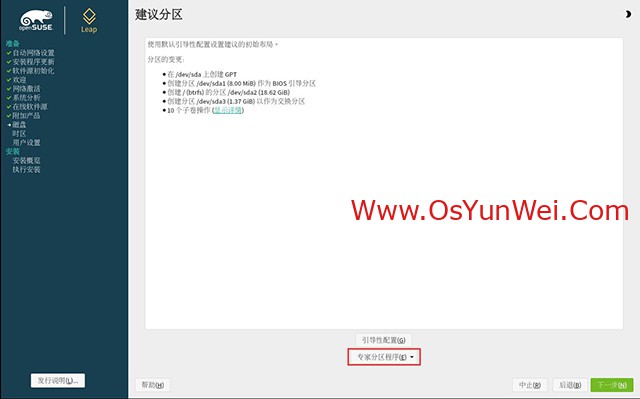Viewport: 640px width, 399px height.
Task: Click the /dev/sda GPT creation line
Action: coord(202,74)
